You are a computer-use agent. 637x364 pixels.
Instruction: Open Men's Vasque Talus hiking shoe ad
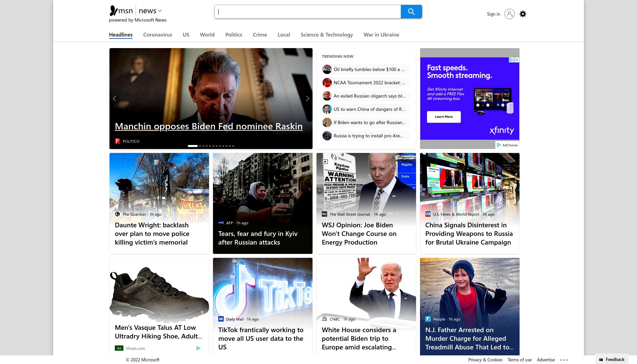pyautogui.click(x=158, y=332)
